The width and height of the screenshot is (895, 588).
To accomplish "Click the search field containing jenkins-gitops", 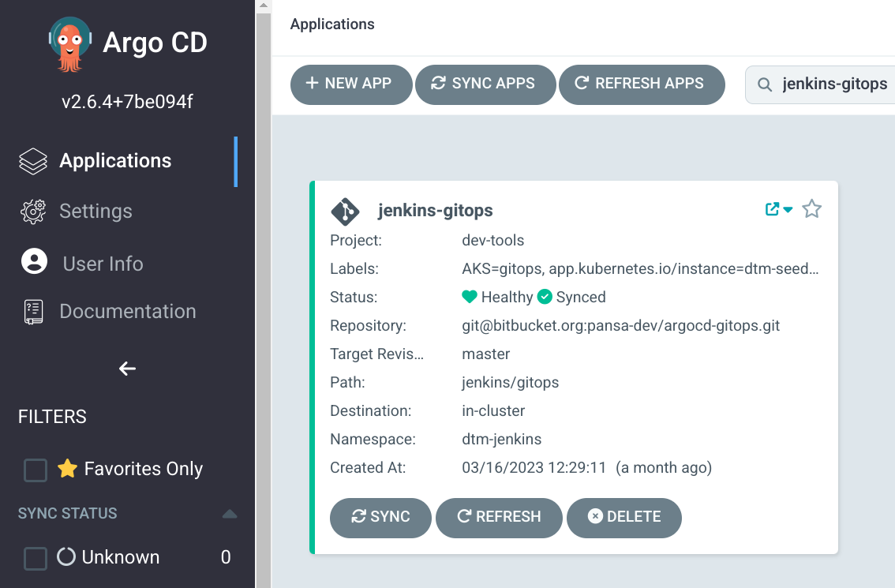I will pos(822,84).
